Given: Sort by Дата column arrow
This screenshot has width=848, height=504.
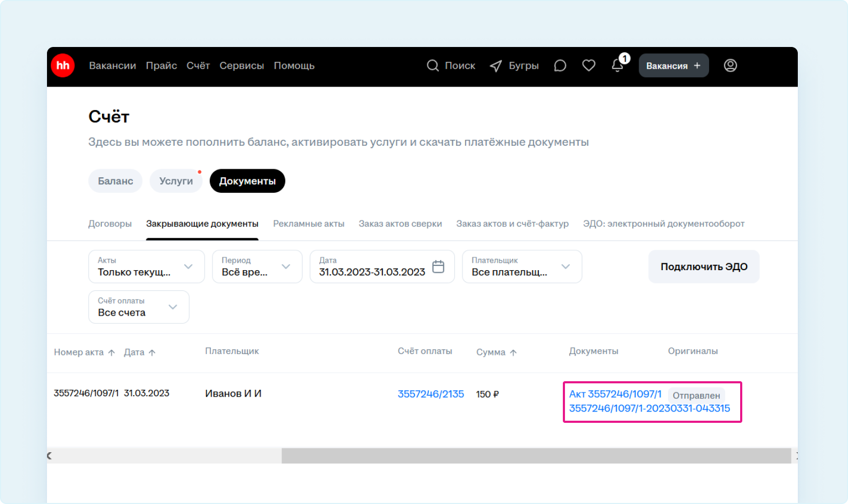Looking at the screenshot, I should [152, 352].
